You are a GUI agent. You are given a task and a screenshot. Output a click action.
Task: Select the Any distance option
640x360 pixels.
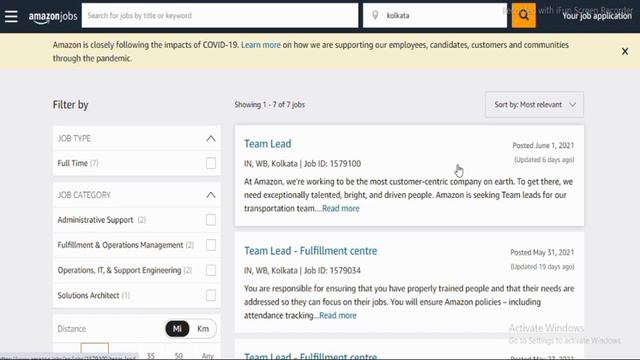[x=208, y=356]
